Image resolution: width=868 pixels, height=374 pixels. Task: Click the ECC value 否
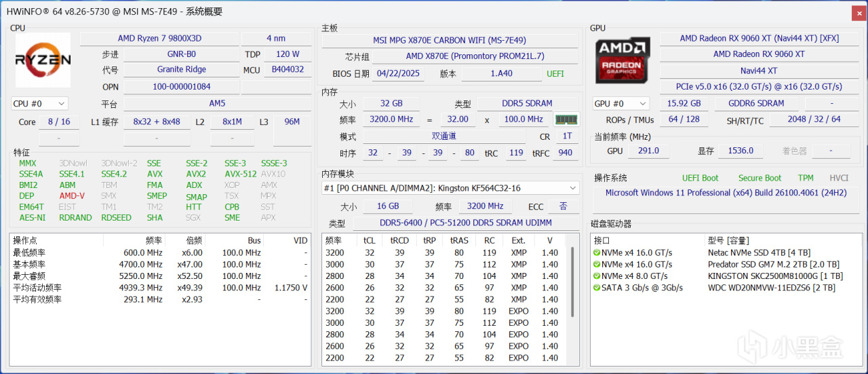[x=564, y=206]
